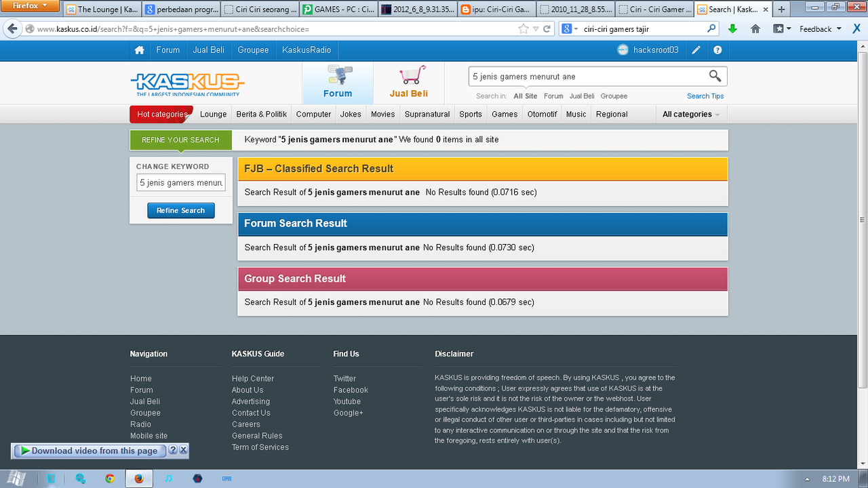Screen dimensions: 868x488
Task: Filter search in Groupee
Action: point(614,96)
